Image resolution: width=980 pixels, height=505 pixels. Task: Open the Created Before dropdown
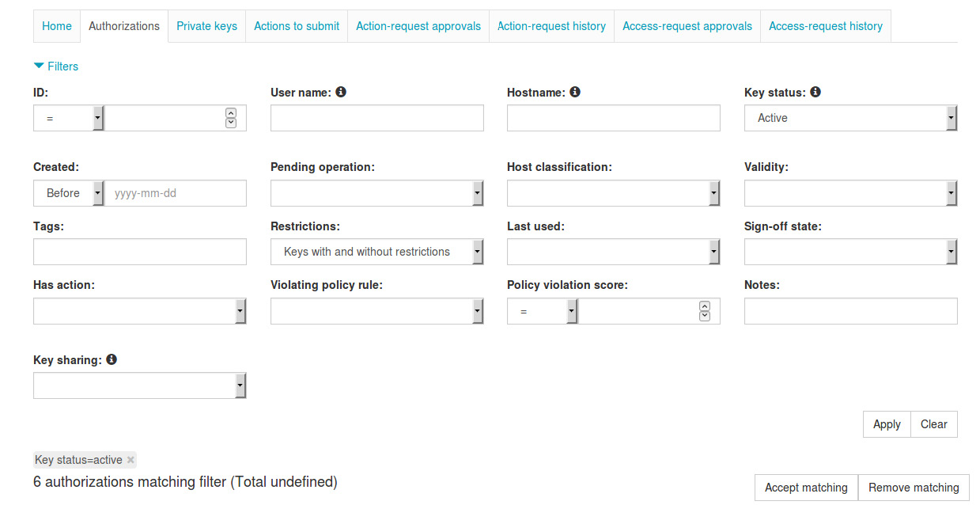point(69,193)
